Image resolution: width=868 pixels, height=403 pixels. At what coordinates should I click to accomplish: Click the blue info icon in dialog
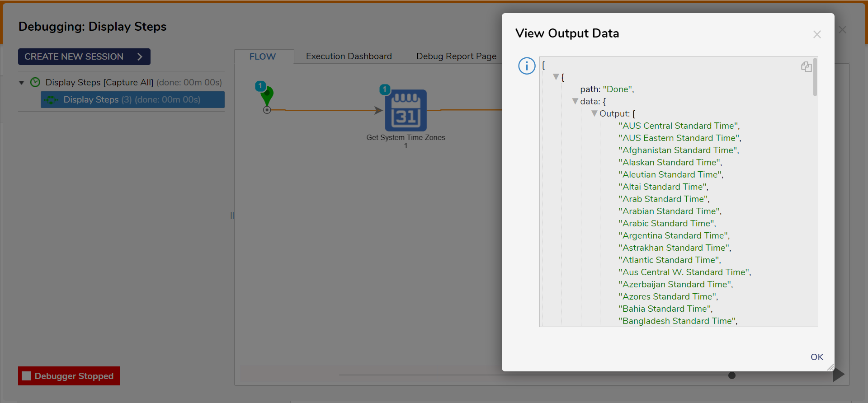pos(527,66)
